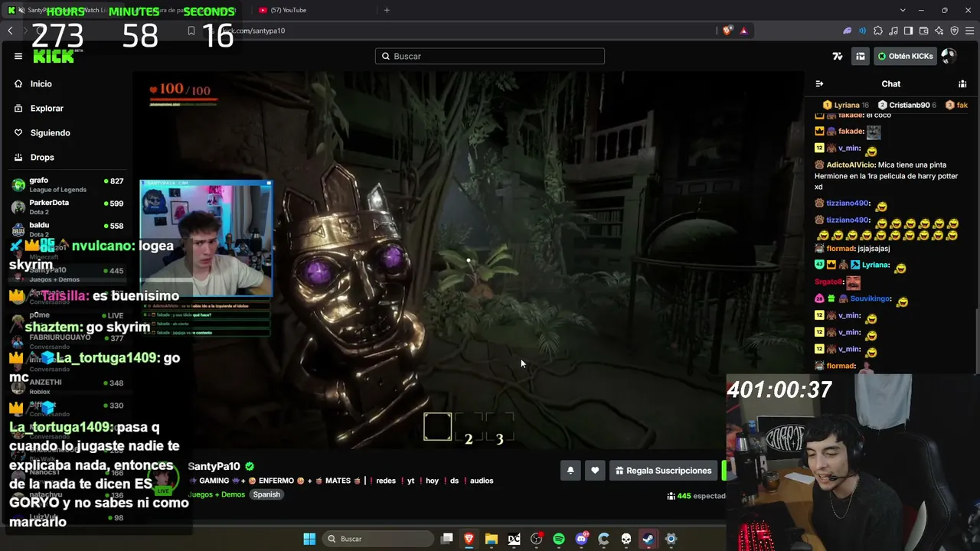Open the media playlist music-note icon
The height and width of the screenshot is (551, 980).
893,31
